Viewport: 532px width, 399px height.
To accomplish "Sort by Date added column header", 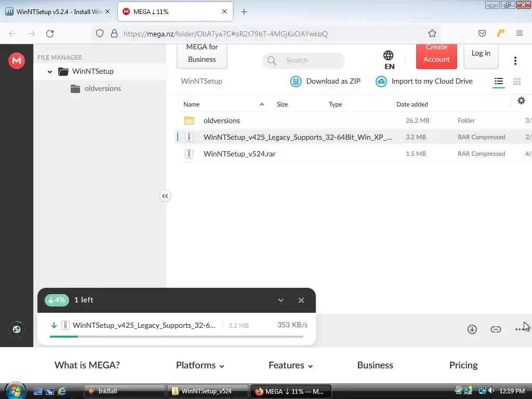I will pyautogui.click(x=412, y=104).
